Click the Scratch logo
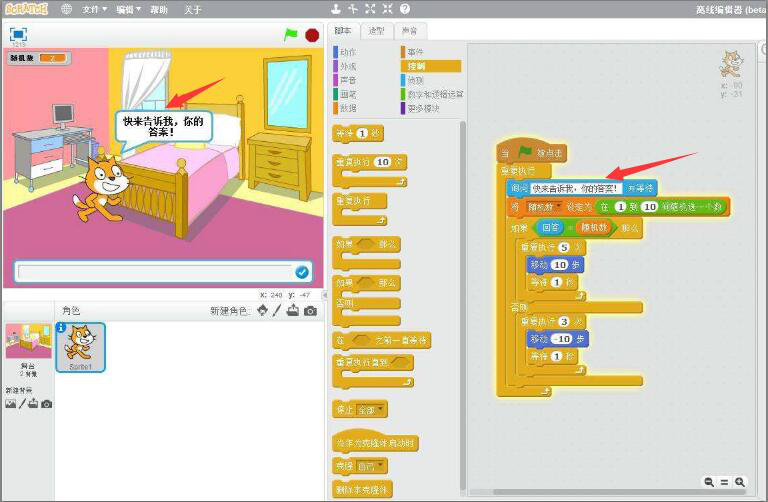The height and width of the screenshot is (502, 768). pyautogui.click(x=27, y=9)
